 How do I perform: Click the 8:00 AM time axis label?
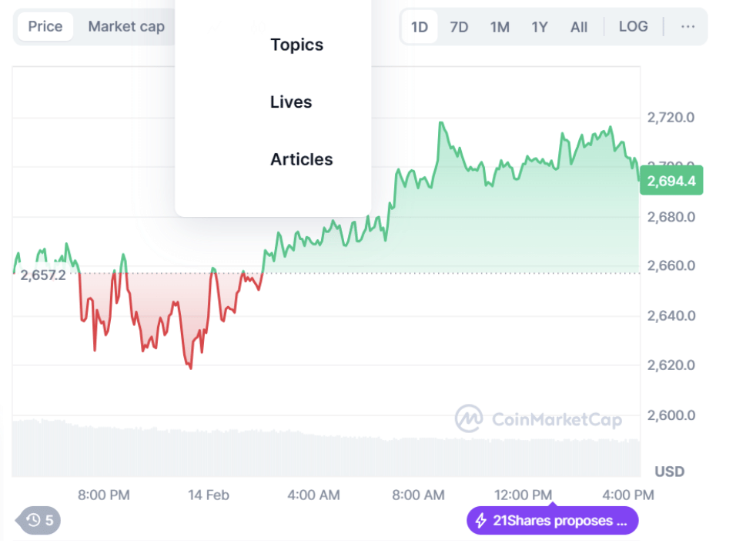pyautogui.click(x=419, y=495)
